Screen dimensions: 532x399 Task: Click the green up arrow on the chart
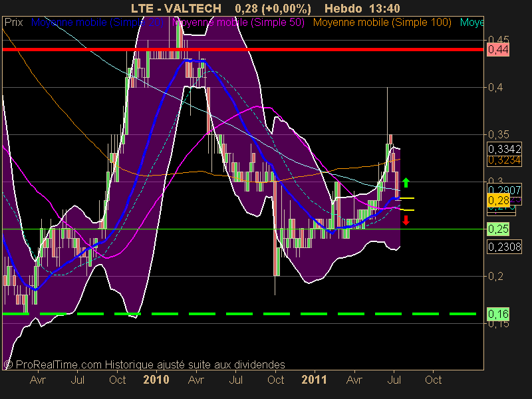[x=406, y=182]
